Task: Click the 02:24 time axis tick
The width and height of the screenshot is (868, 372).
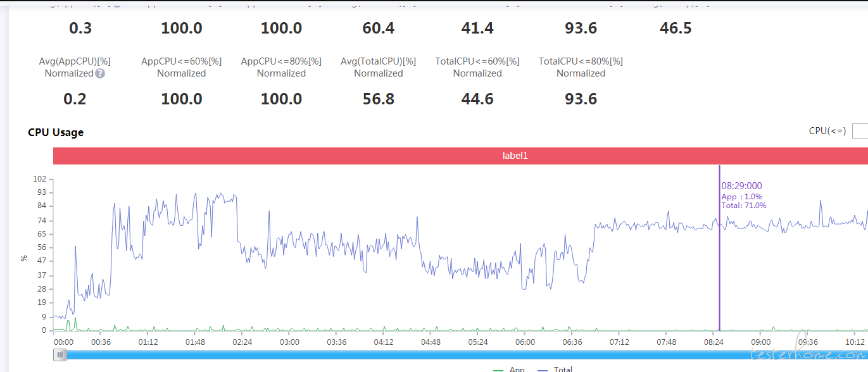Action: point(242,342)
